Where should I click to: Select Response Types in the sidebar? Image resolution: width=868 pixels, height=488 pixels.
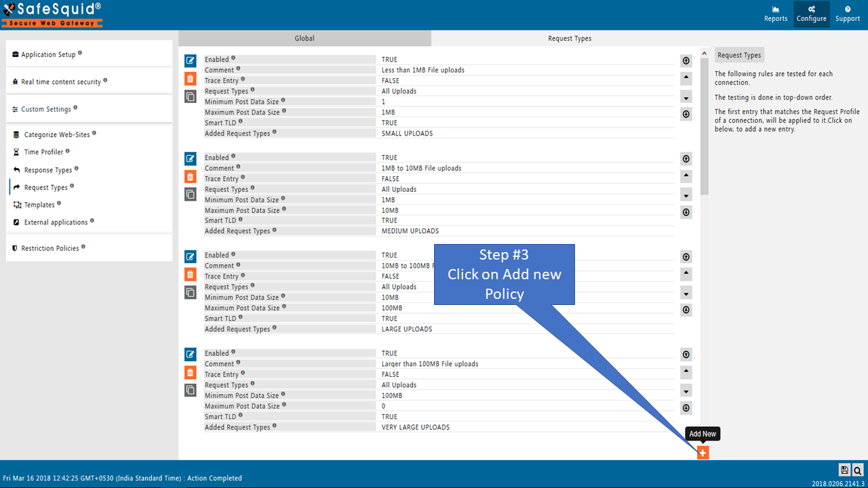coord(47,170)
